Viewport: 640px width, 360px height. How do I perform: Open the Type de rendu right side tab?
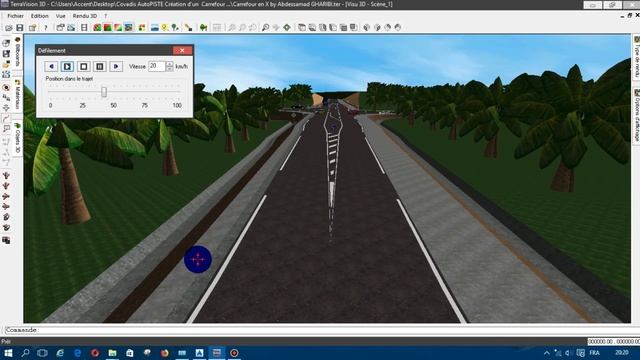[636, 57]
